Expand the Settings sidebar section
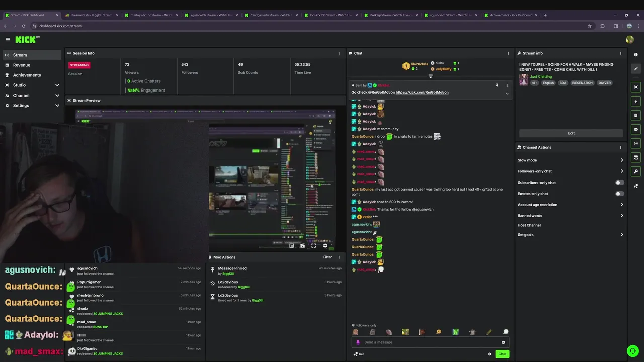 click(x=32, y=105)
